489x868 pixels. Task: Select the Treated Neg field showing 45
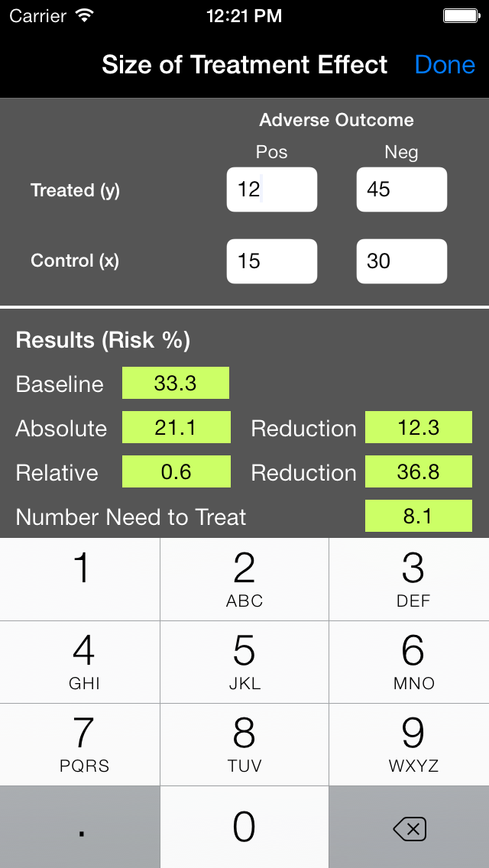(x=401, y=189)
